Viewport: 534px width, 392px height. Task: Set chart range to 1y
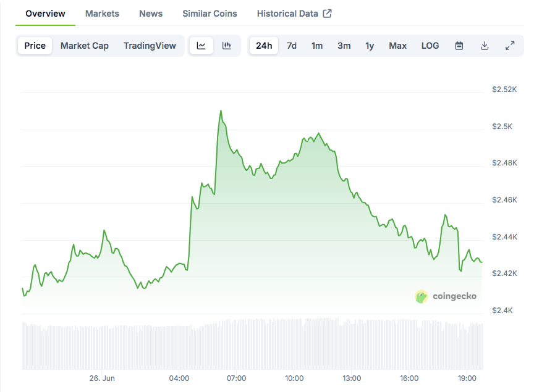point(370,46)
